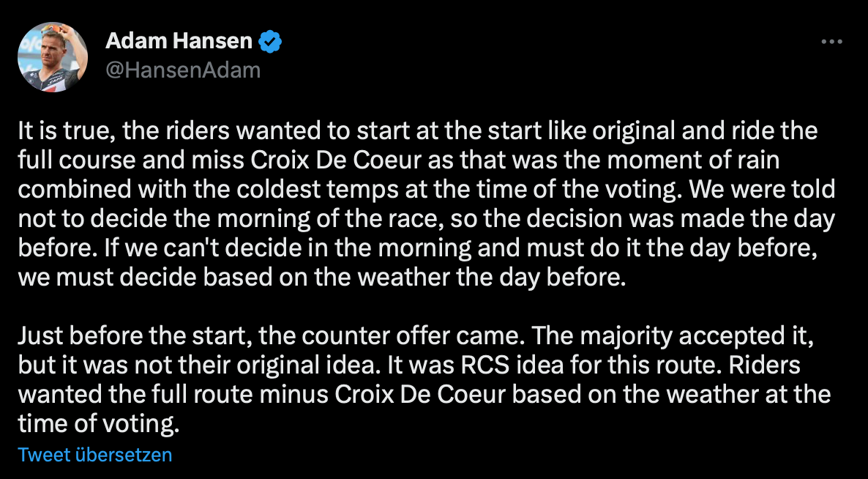
Task: Click the phrase "moment of rain"
Action: 703,160
